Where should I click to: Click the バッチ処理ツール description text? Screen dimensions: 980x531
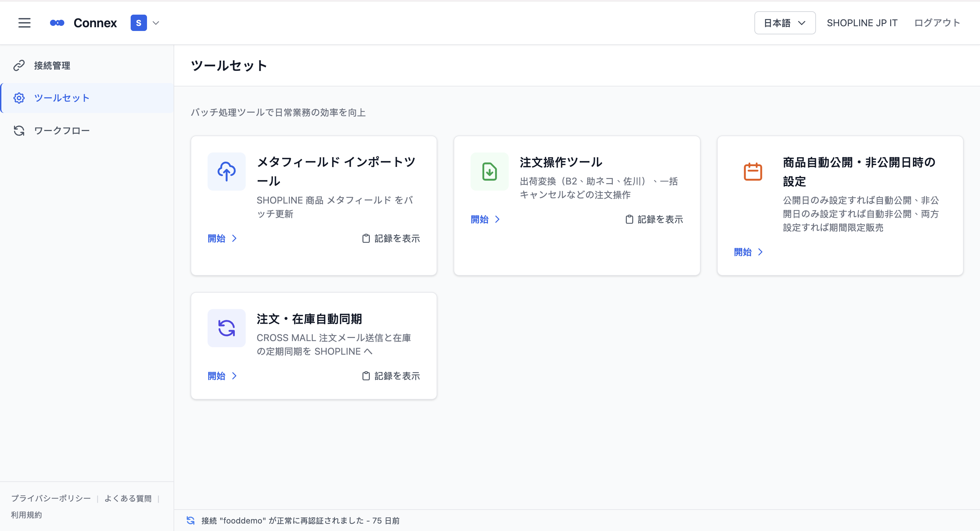[278, 112]
